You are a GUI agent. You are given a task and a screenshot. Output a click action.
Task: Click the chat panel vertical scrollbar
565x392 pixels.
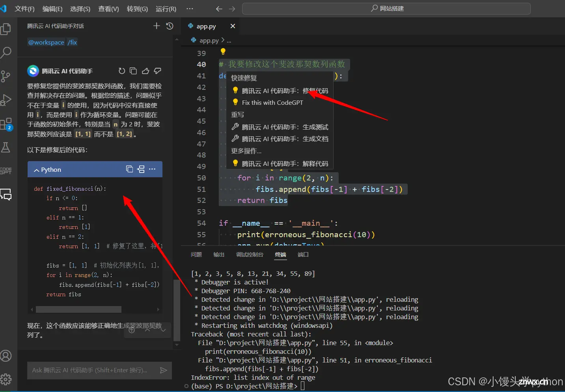pyautogui.click(x=177, y=311)
